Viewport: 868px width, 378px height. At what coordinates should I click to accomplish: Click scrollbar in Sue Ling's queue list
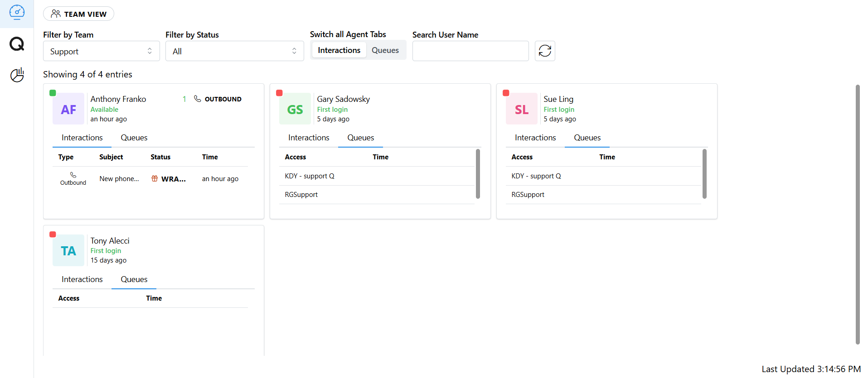tap(704, 174)
